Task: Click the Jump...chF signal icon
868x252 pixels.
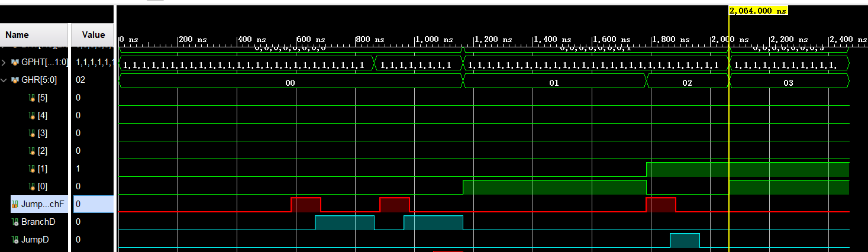Action: pyautogui.click(x=15, y=204)
